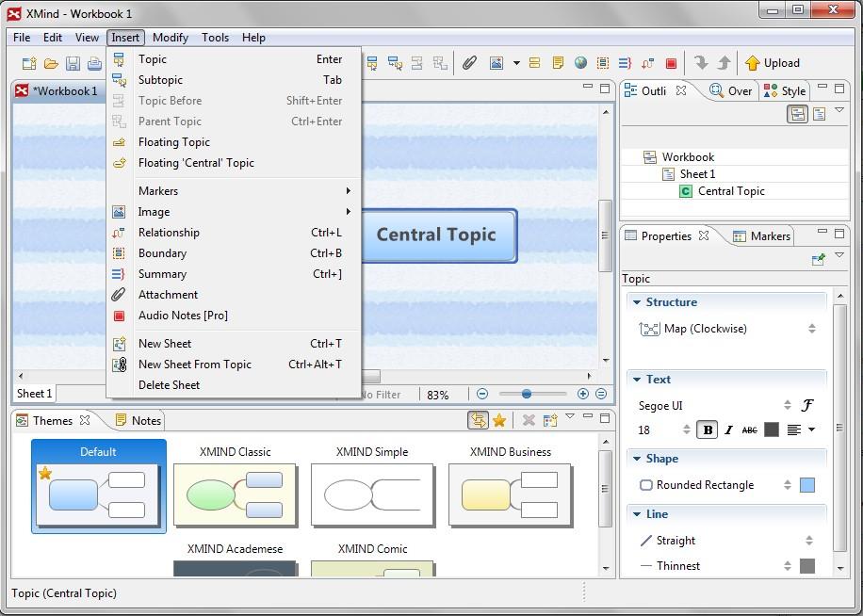Click the Boundary toolbar icon
The height and width of the screenshot is (616, 863).
click(x=603, y=63)
